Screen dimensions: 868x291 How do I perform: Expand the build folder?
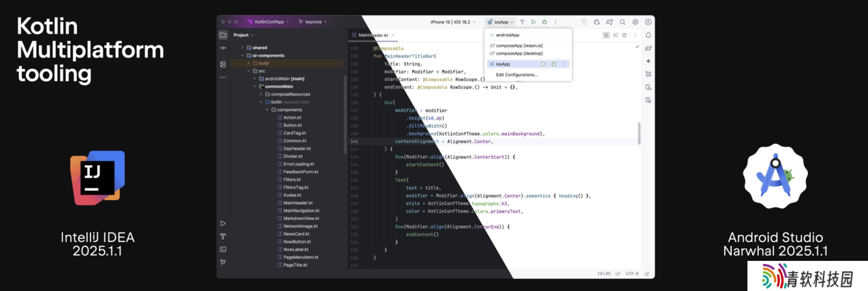(x=248, y=63)
